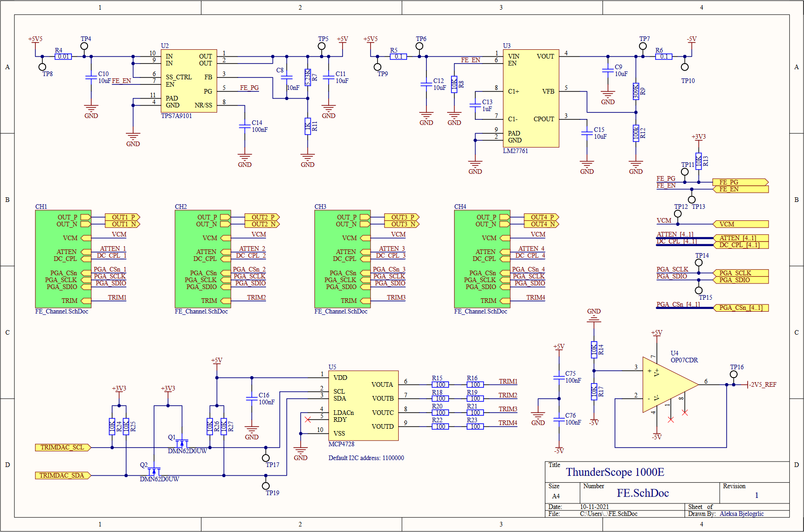Select the U5 MCP4728 DAC symbol

point(363,406)
